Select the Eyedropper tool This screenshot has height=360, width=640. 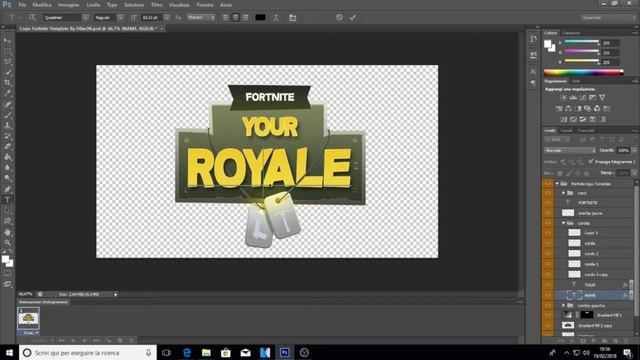point(7,93)
